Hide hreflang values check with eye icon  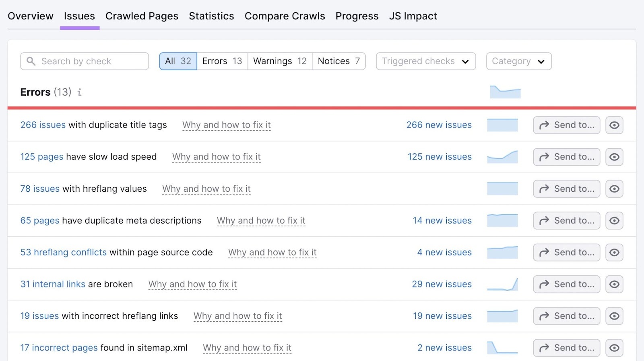point(614,189)
